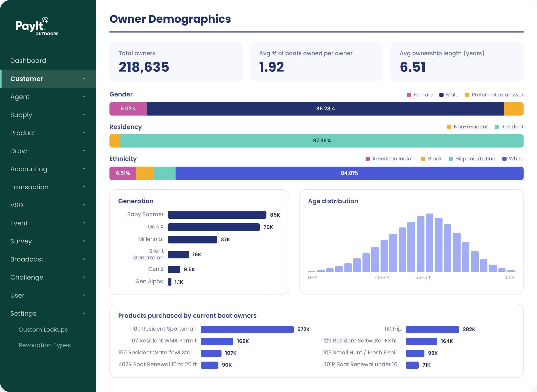This screenshot has width=537, height=392.
Task: Click the Millennial 37K bar
Action: coord(193,240)
